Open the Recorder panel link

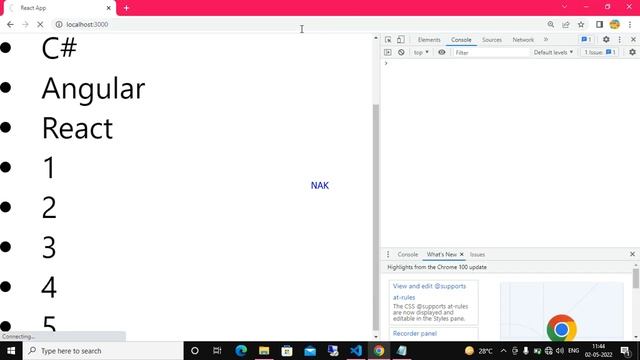415,333
